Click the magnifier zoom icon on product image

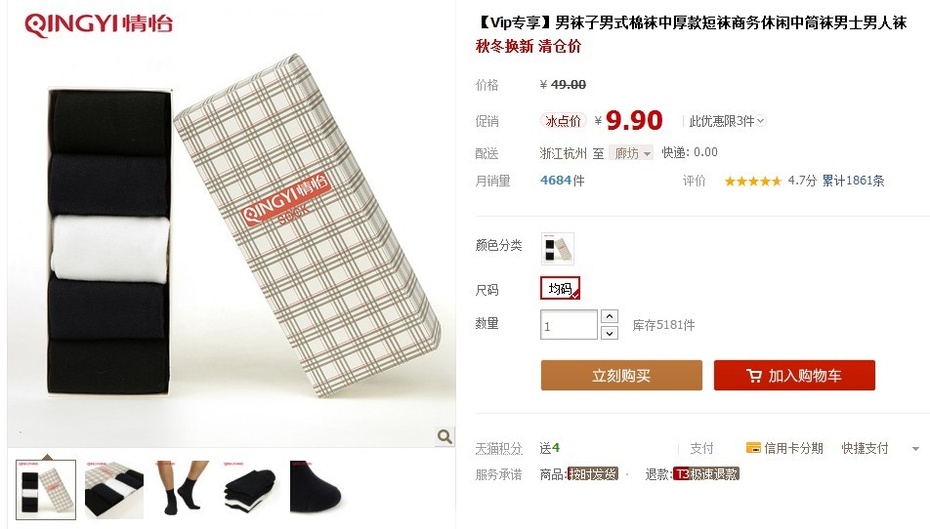click(x=444, y=436)
